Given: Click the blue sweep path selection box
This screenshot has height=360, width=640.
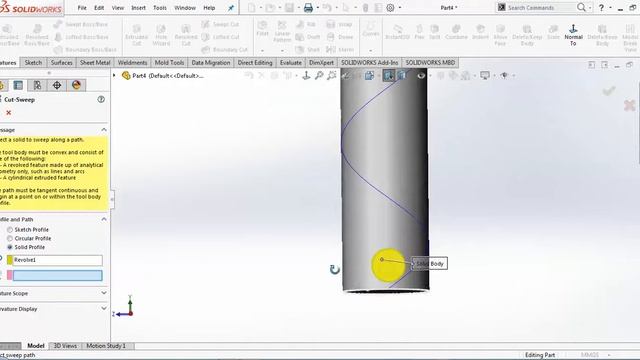Looking at the screenshot, I should [58, 276].
